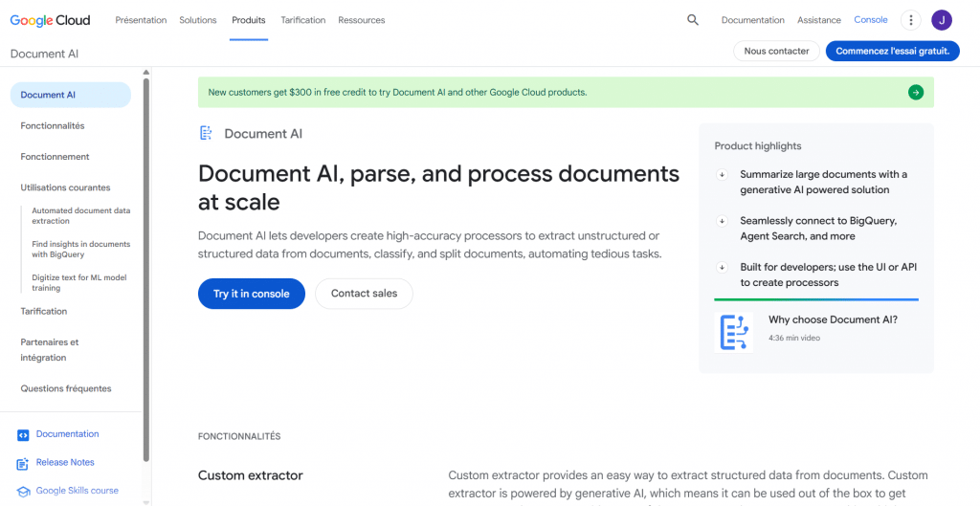
Task: Click the Summarize large documents highlight text
Action: point(824,182)
